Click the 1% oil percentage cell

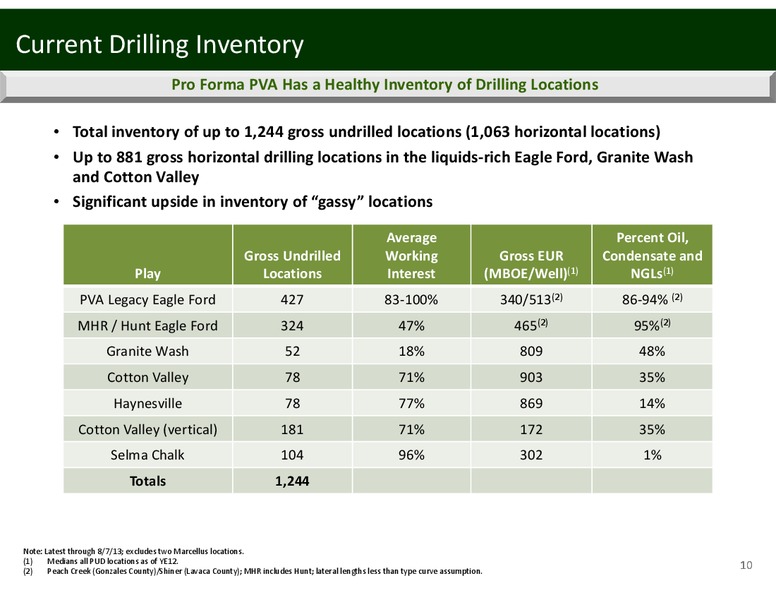click(652, 455)
